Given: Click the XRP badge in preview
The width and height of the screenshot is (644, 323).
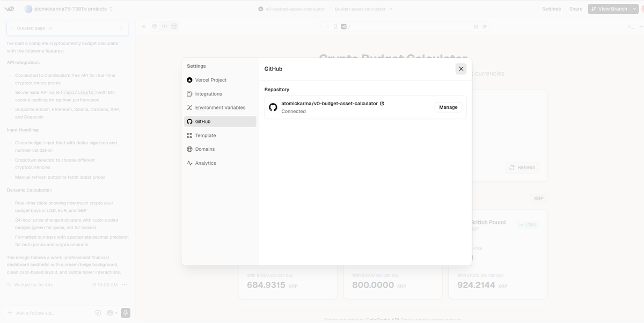Looking at the screenshot, I should (538, 198).
